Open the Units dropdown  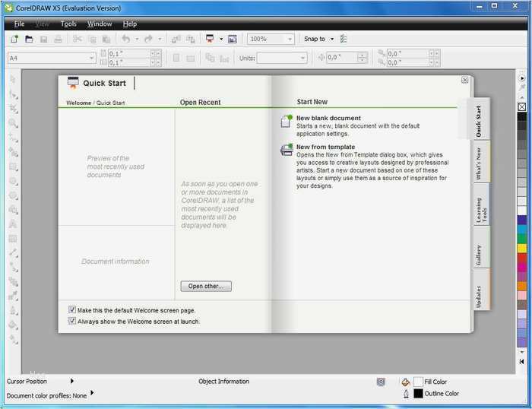click(302, 58)
